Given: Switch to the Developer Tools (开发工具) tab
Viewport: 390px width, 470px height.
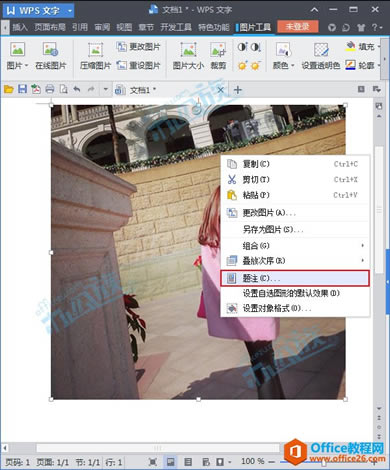Looking at the screenshot, I should click(x=176, y=27).
